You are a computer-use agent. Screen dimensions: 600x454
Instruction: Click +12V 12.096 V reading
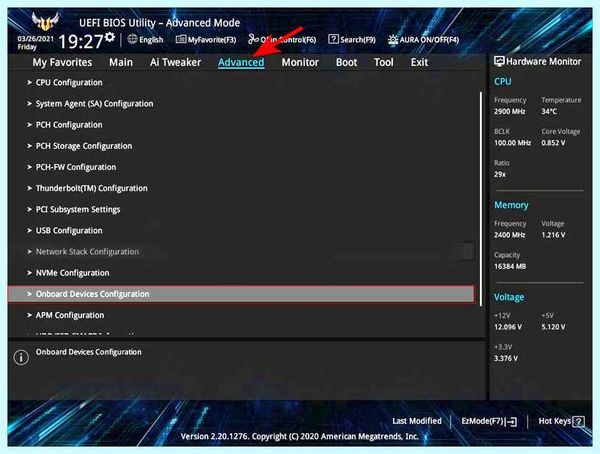[508, 327]
